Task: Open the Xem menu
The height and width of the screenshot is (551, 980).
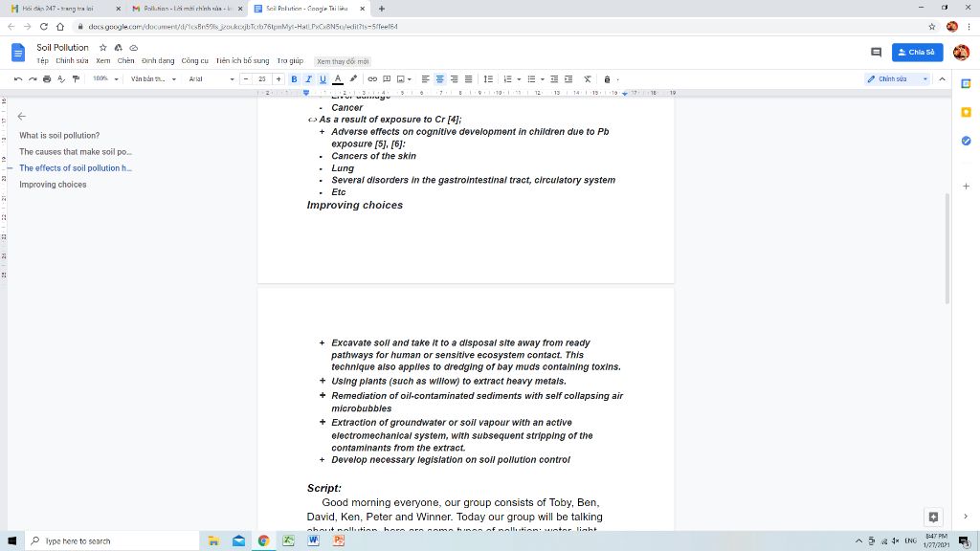Action: tap(103, 61)
